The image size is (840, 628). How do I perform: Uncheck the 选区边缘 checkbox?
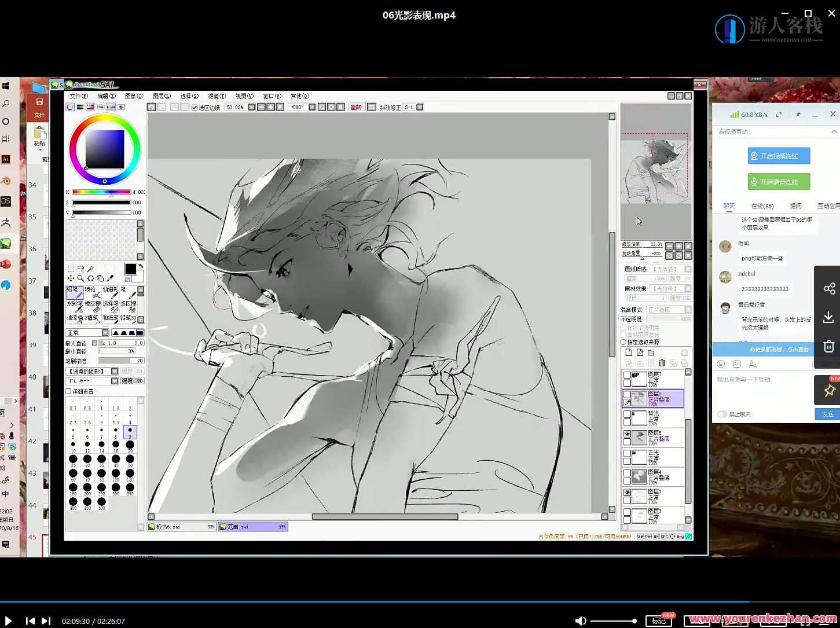coord(195,107)
